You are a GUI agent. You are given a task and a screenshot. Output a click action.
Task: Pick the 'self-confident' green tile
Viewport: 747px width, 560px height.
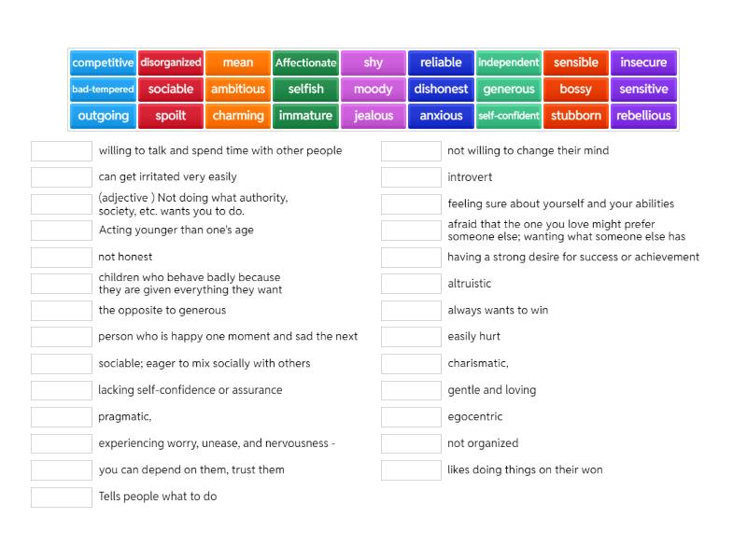[509, 117]
